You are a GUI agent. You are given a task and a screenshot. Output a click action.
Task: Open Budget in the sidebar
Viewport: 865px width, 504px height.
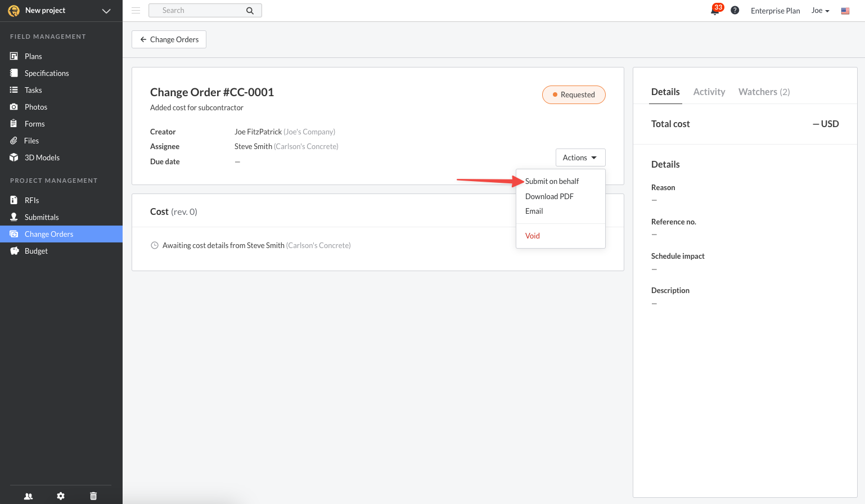click(x=36, y=251)
